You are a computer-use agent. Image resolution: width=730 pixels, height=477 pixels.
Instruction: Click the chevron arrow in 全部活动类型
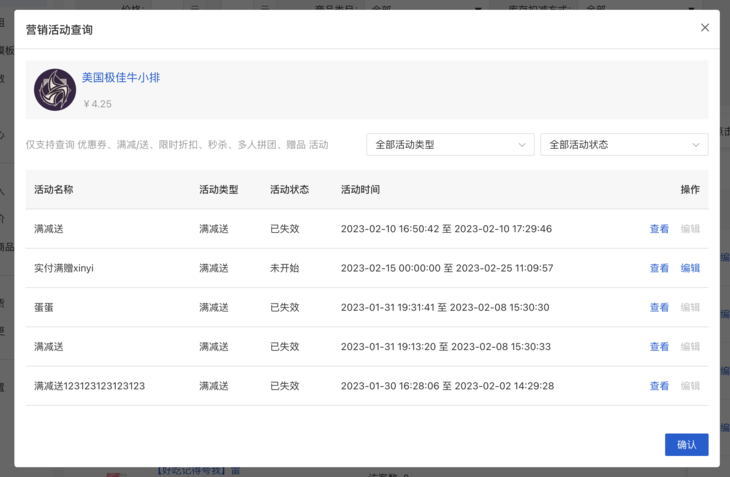point(522,145)
